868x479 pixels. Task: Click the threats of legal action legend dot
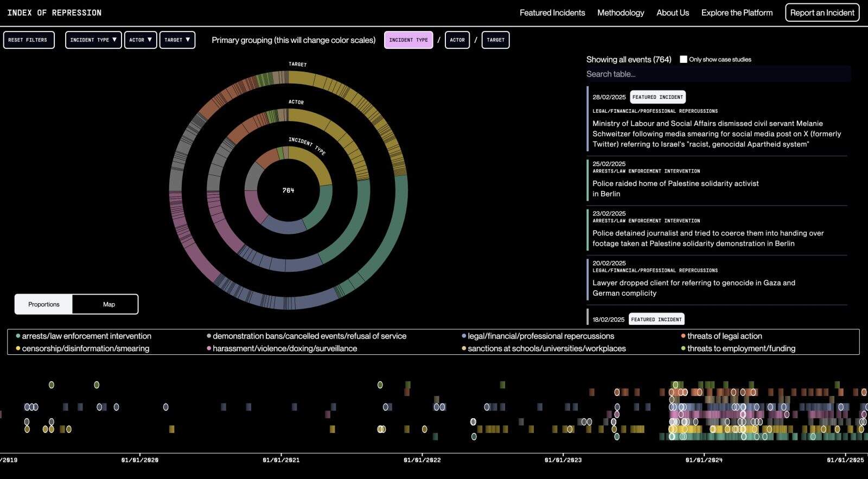[684, 336]
